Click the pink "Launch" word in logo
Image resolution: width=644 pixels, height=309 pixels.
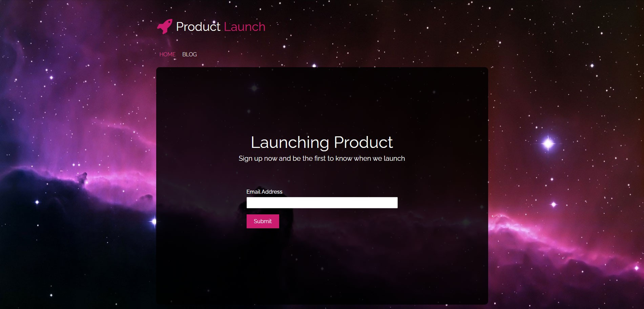(x=245, y=27)
